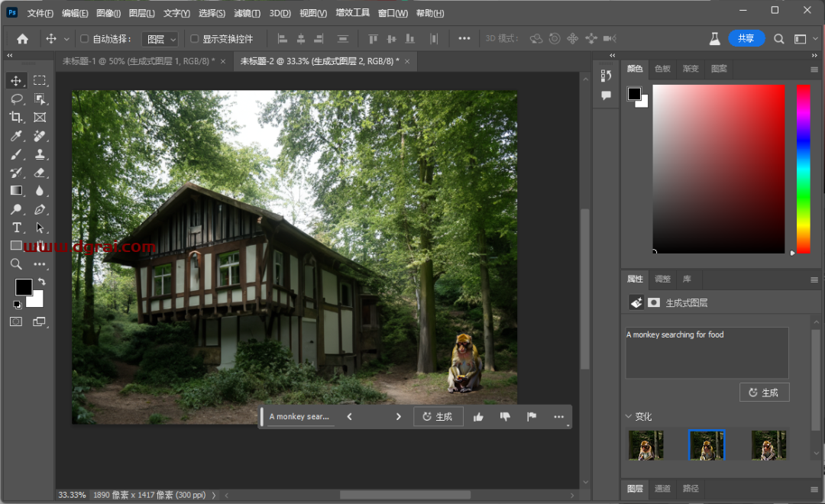This screenshot has height=504, width=825.
Task: Select the Horizontal Type tool
Action: point(16,228)
